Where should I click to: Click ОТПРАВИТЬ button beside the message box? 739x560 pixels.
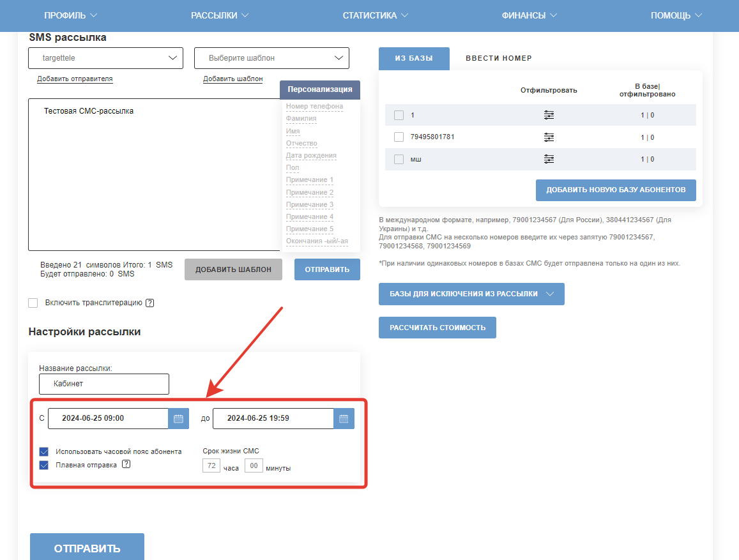point(327,269)
